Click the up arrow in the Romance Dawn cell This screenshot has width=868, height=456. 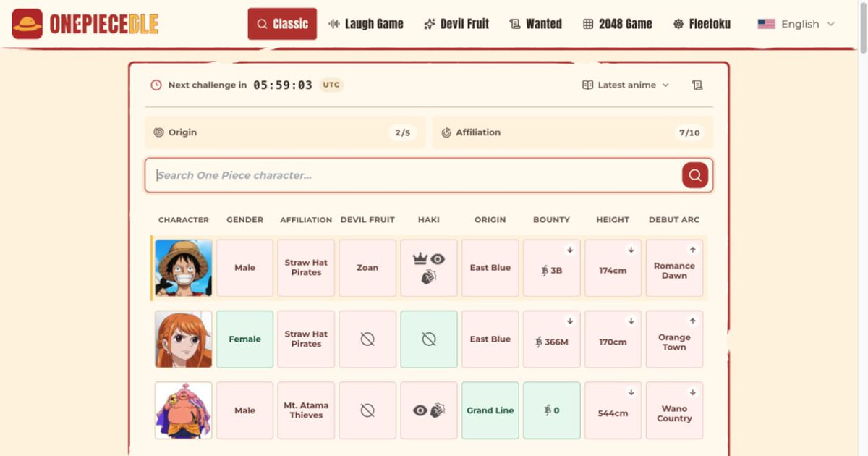tap(693, 250)
